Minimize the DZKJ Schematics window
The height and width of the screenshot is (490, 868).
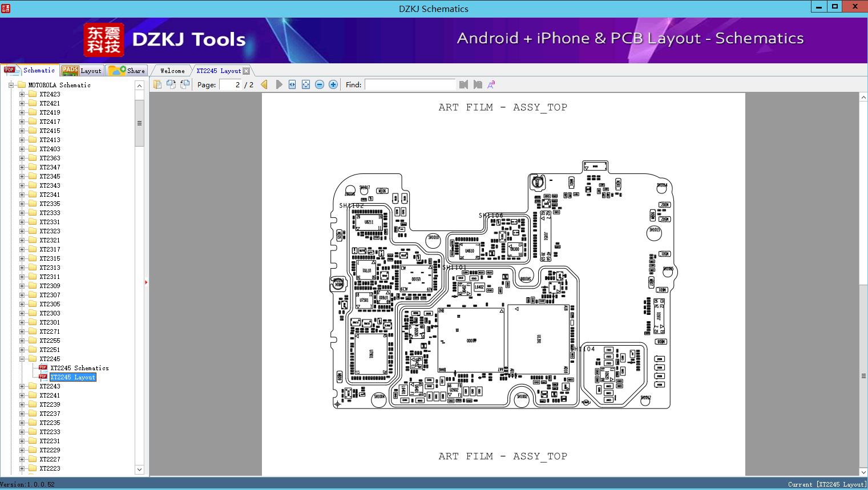pyautogui.click(x=819, y=7)
